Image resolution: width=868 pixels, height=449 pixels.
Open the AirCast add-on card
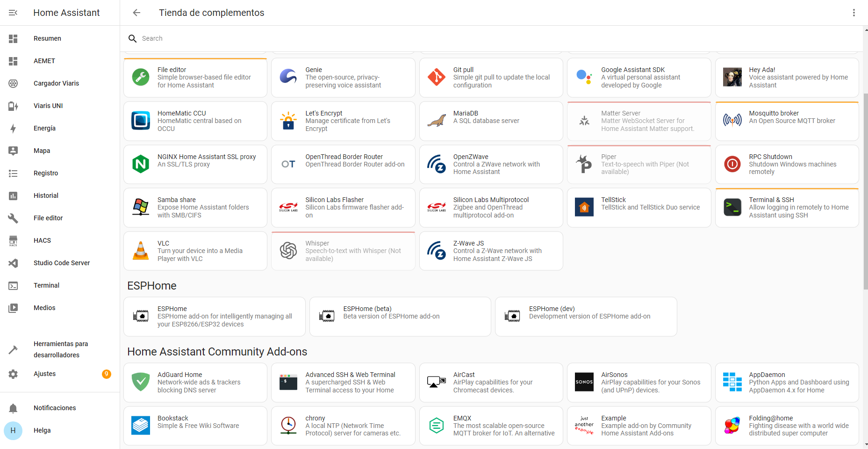[491, 383]
